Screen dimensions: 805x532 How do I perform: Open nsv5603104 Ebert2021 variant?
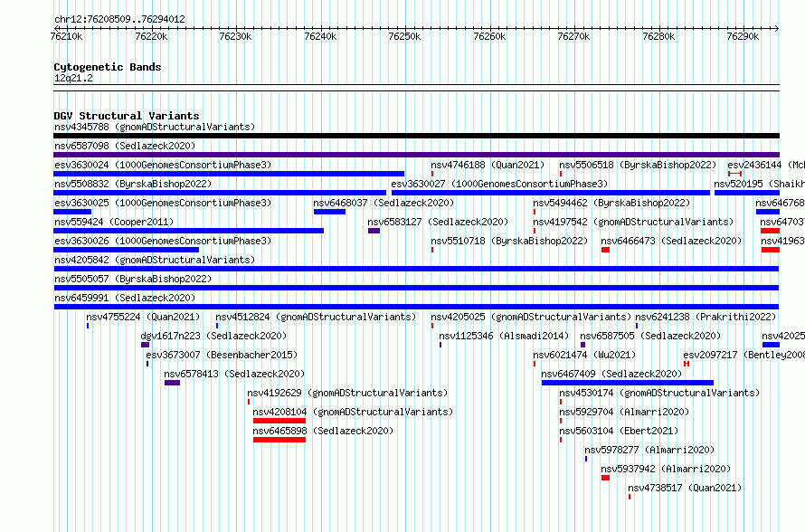[x=620, y=431]
